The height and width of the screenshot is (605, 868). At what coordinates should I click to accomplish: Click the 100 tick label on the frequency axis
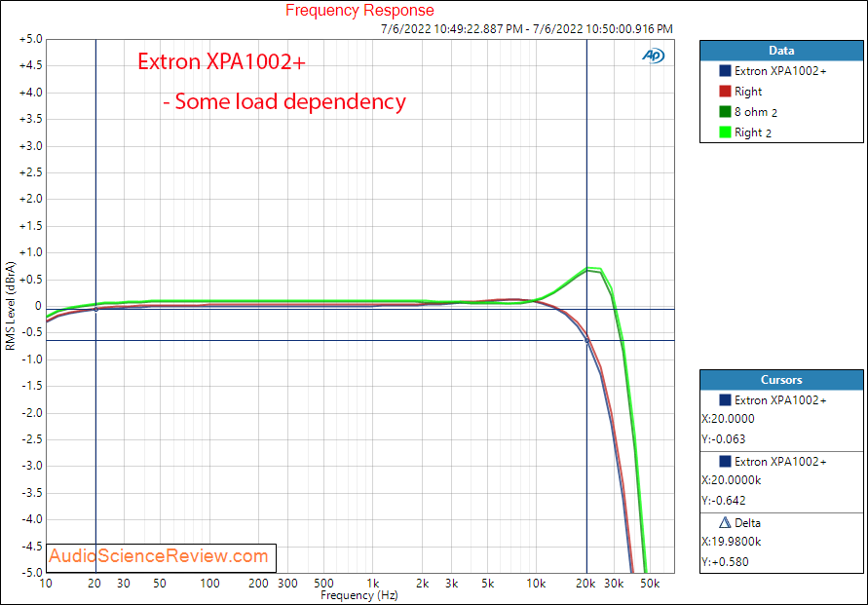point(209,584)
